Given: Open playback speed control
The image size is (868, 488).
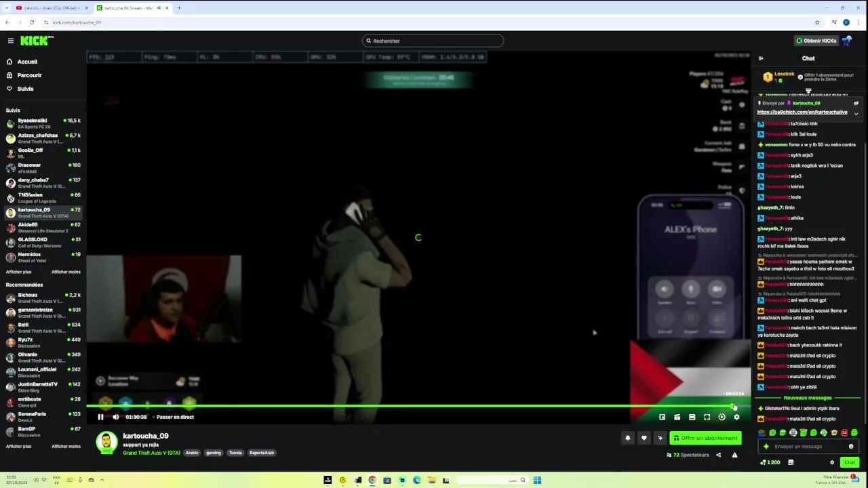Looking at the screenshot, I should 722,417.
